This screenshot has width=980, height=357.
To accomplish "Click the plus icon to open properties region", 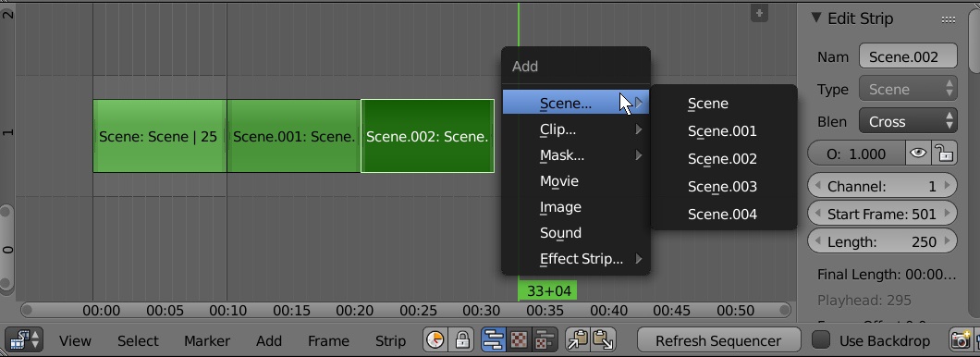I will [759, 13].
